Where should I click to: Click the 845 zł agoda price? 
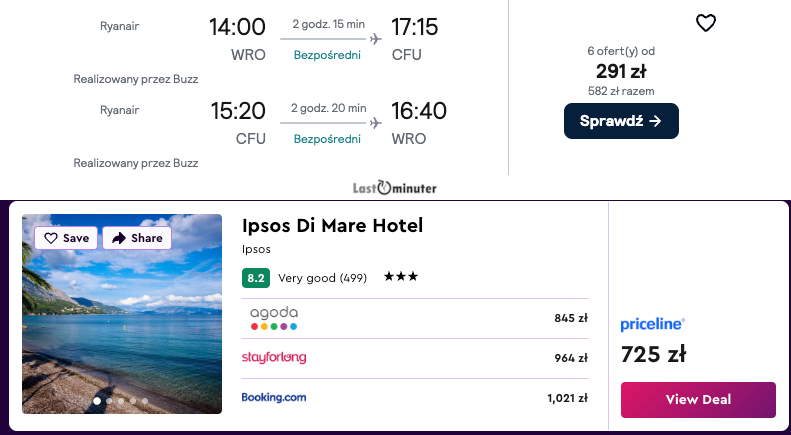570,318
